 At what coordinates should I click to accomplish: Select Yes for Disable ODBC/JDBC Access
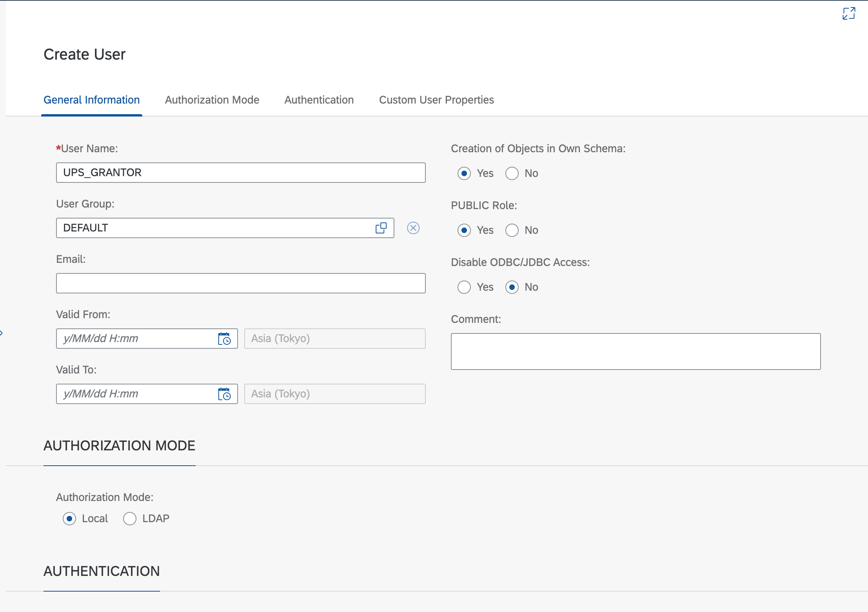pos(464,287)
